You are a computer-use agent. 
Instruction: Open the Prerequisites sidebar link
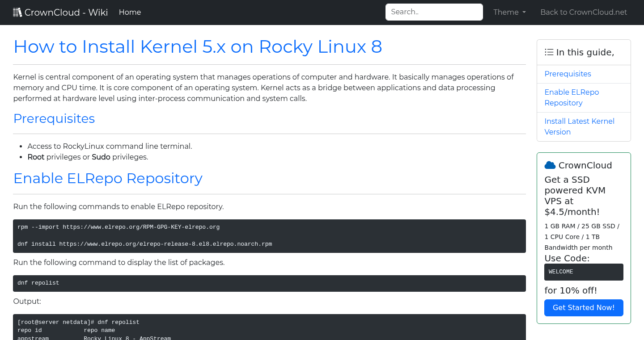[568, 74]
